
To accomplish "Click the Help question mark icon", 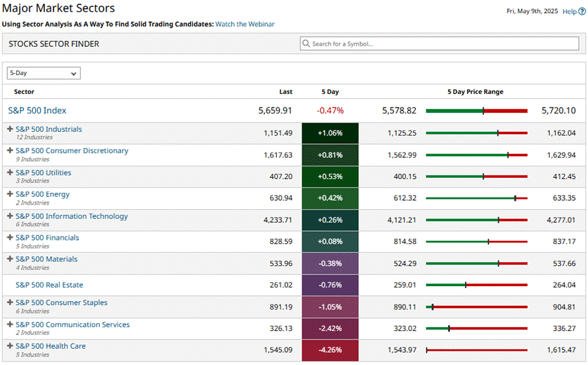I will point(581,11).
